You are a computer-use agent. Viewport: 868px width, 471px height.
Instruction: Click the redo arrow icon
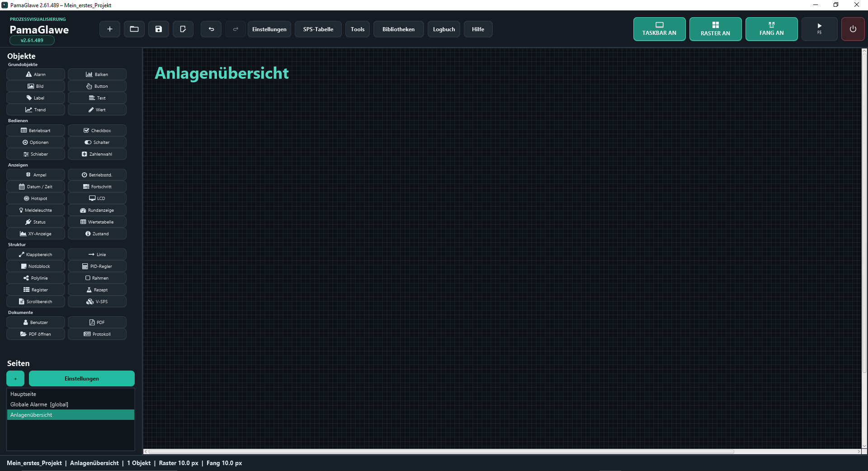pos(236,29)
